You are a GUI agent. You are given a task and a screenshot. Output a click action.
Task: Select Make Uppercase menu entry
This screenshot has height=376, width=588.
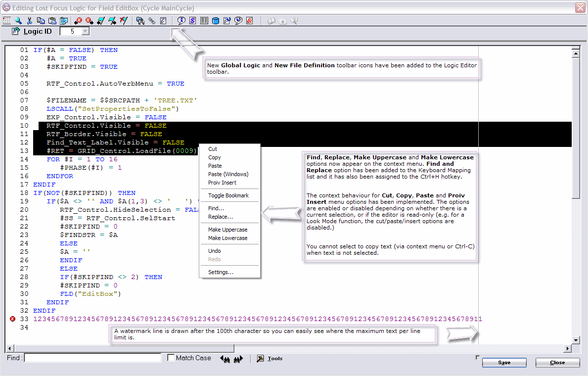point(227,230)
